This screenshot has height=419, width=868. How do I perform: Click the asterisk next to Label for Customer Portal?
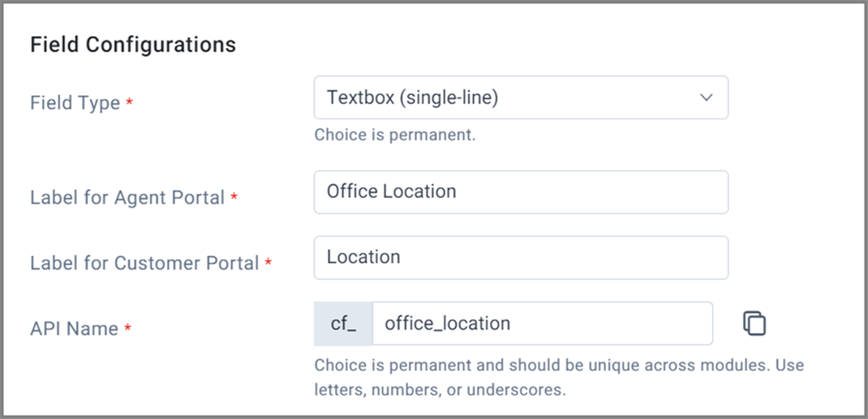[269, 261]
